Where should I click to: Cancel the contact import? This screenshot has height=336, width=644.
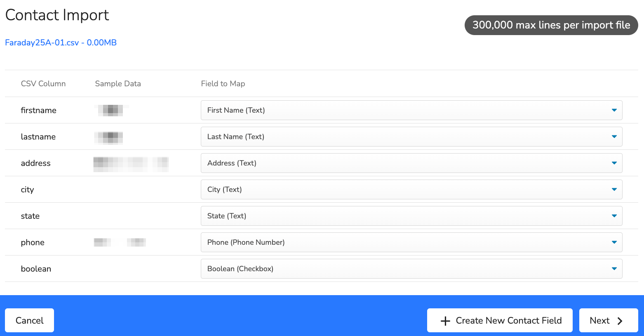29,320
